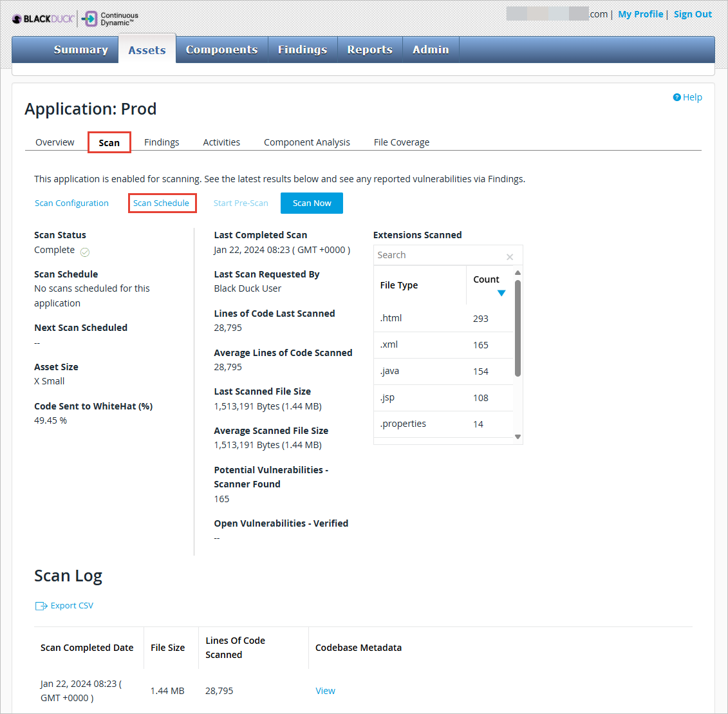The width and height of the screenshot is (728, 714).
Task: Click the X Small asset size value
Action: click(x=49, y=381)
